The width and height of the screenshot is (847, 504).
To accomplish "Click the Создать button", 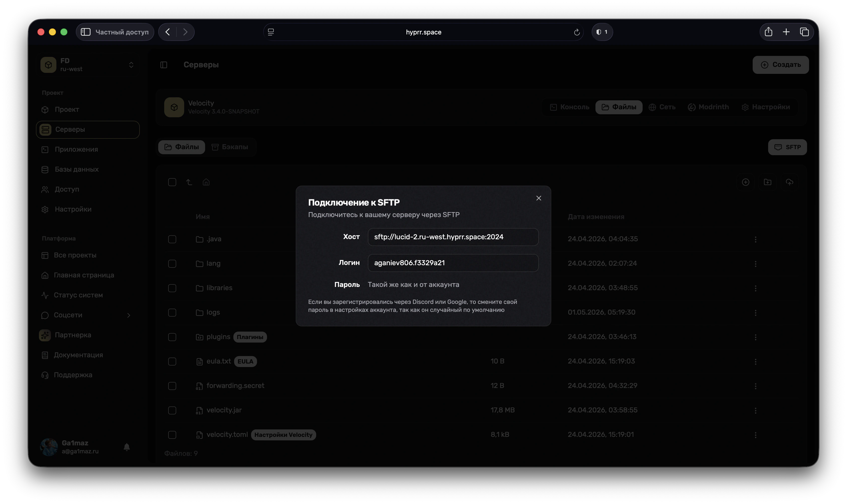I will pos(780,65).
